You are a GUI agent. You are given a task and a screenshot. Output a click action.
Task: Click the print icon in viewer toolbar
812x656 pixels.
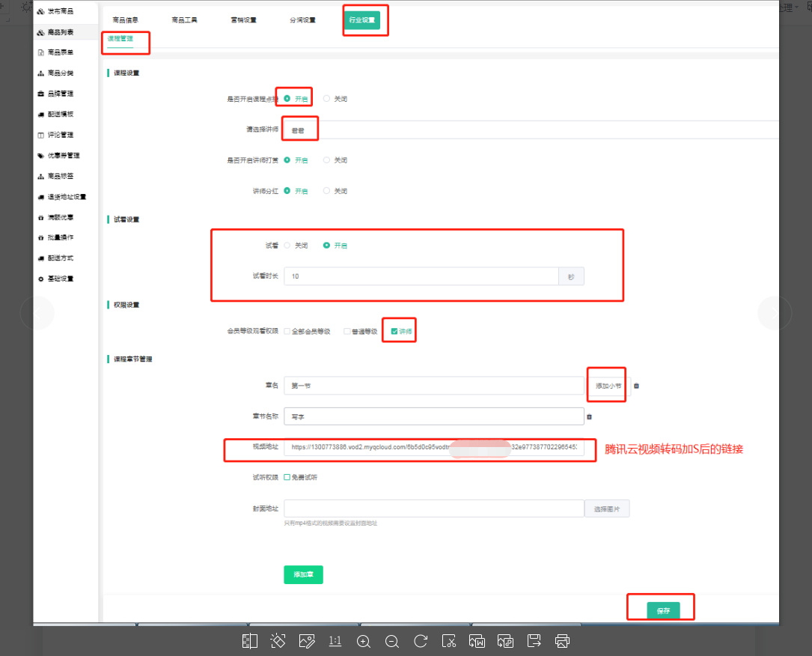click(x=563, y=641)
